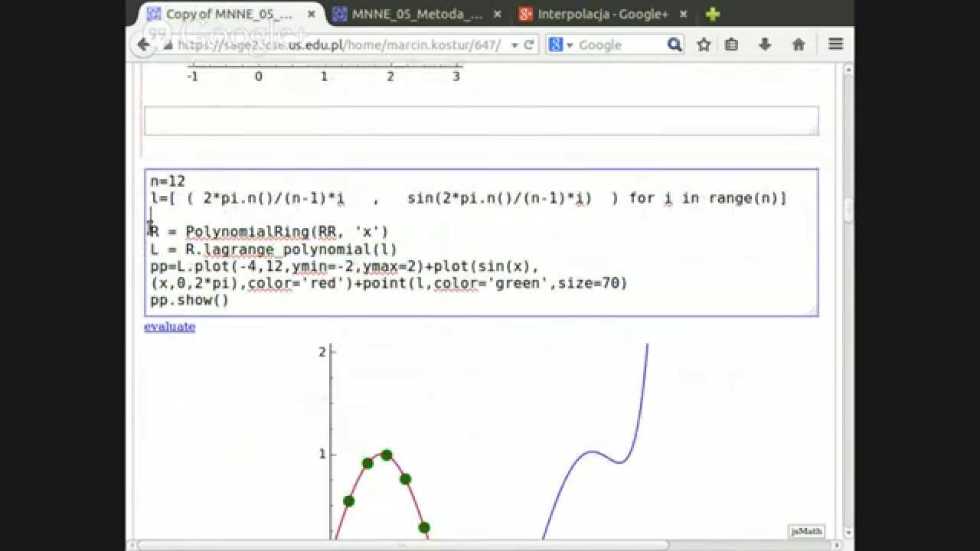Screen dimensions: 980x551
Task: Open a new tab with green plus
Action: point(712,14)
